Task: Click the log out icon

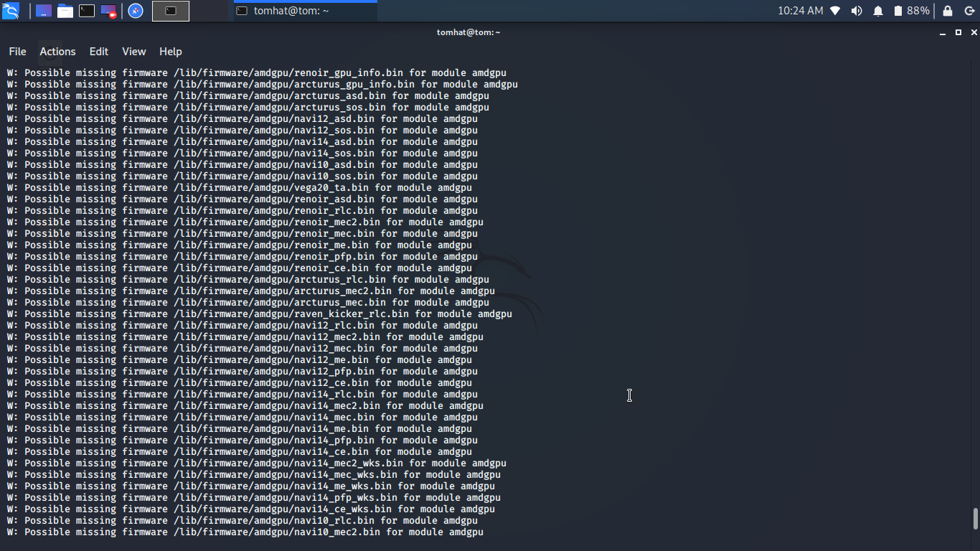Action: pos(969,11)
